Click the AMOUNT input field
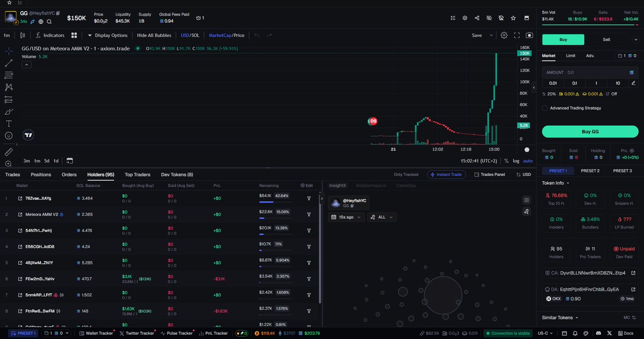This screenshot has width=644, height=339. click(x=590, y=72)
